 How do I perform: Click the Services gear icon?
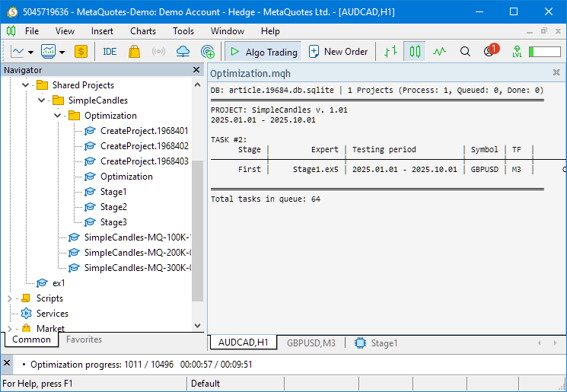[26, 313]
